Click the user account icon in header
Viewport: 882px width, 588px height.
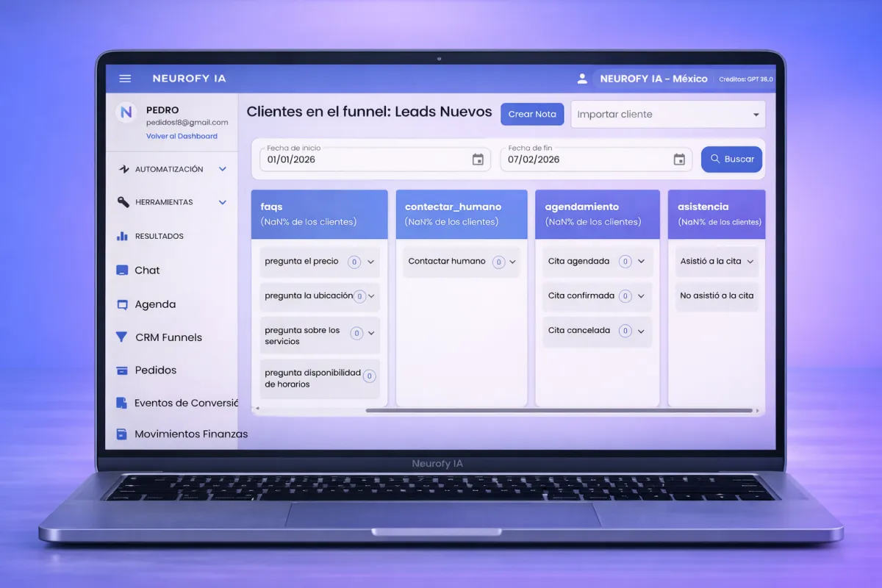(582, 79)
